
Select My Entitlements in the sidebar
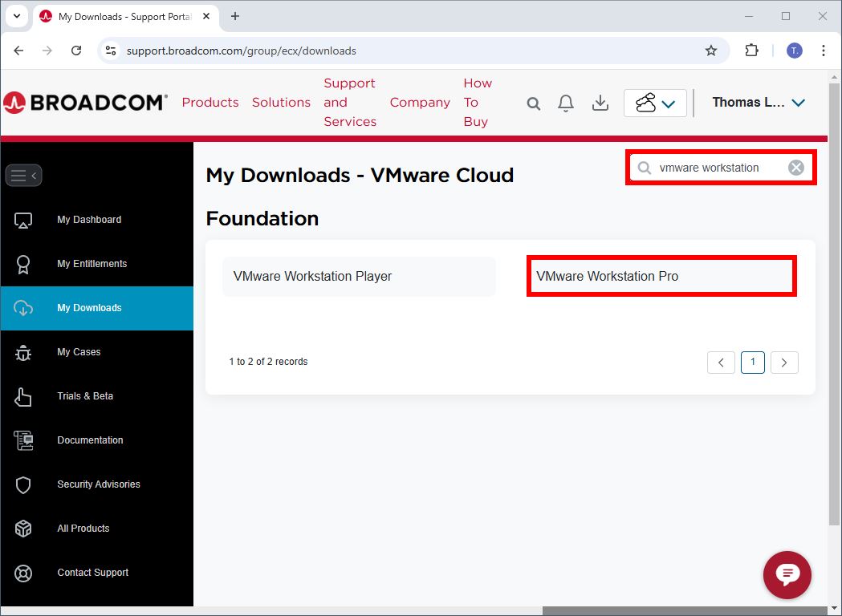pyautogui.click(x=91, y=263)
